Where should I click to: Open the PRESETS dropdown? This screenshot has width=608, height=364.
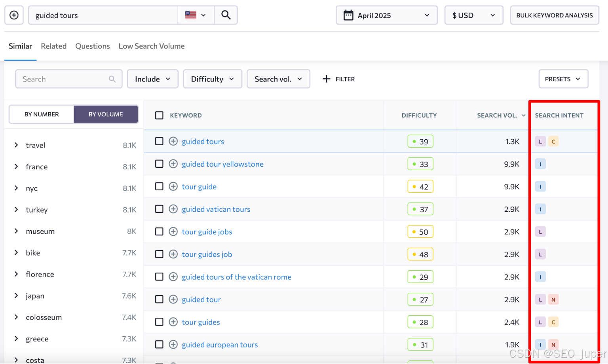tap(563, 79)
